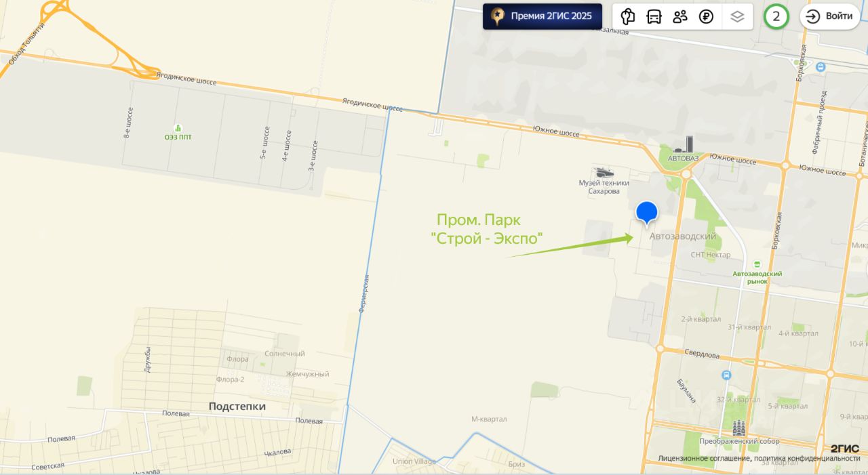868x475 pixels.
Task: Open Музей техники Сахарова landmark icon
Action: 604,173
